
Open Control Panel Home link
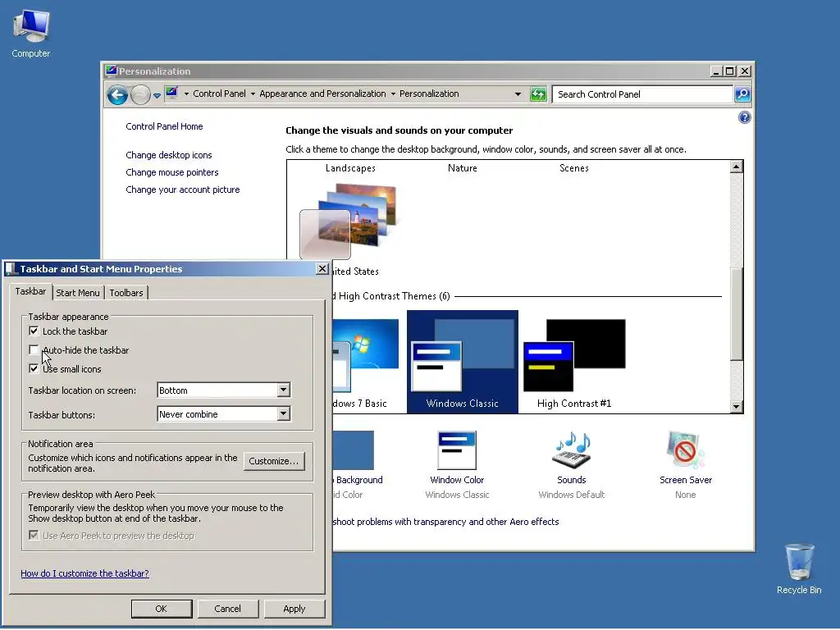pos(164,126)
